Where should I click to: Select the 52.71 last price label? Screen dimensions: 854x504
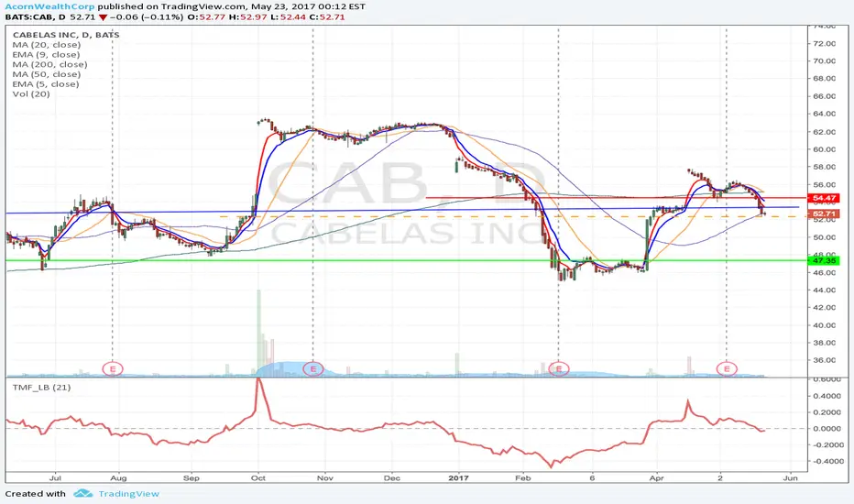click(825, 214)
